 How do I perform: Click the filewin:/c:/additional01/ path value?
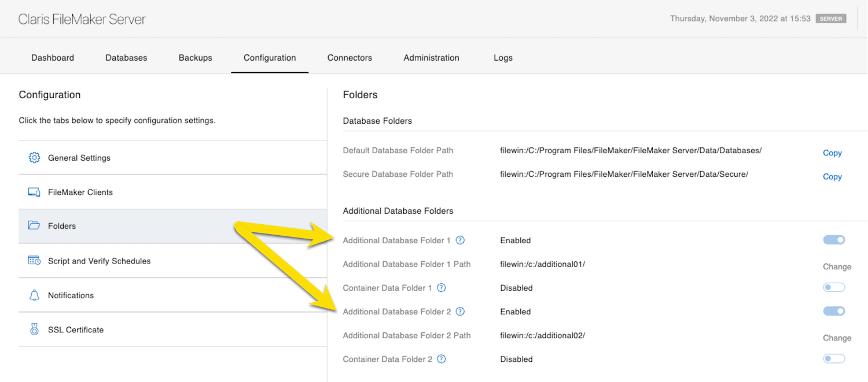pos(543,264)
